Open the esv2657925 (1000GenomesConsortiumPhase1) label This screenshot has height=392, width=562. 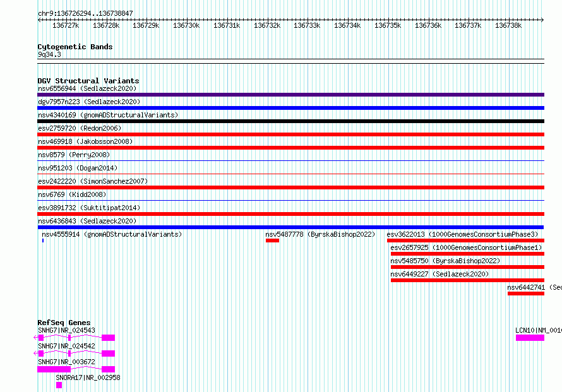(466, 247)
